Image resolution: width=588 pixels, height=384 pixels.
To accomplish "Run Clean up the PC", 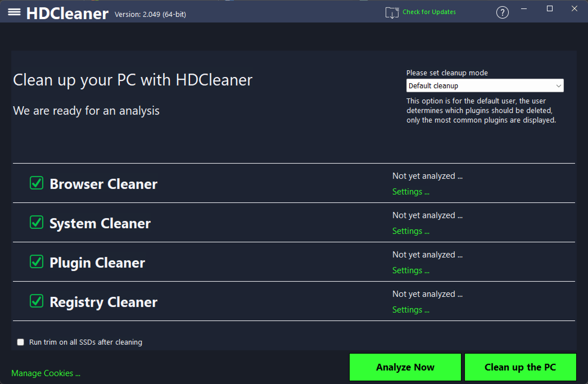I will click(x=520, y=367).
